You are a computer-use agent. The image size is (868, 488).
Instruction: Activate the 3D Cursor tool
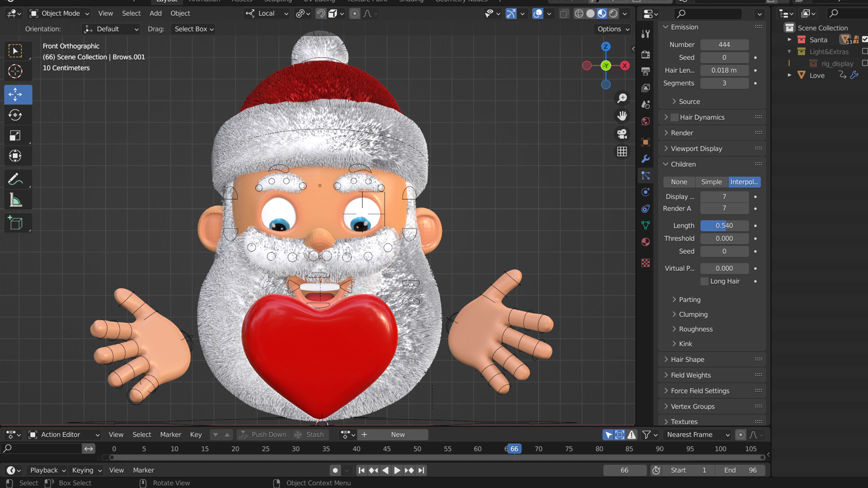(15, 71)
